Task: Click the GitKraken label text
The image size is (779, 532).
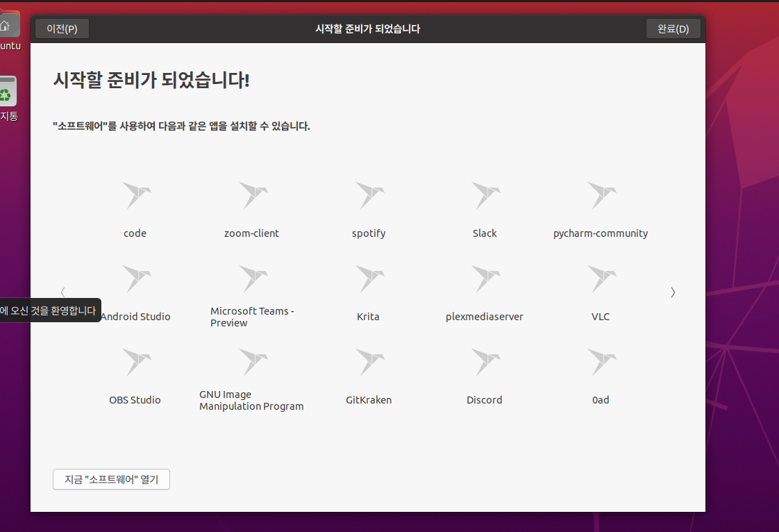Action: [x=369, y=400]
